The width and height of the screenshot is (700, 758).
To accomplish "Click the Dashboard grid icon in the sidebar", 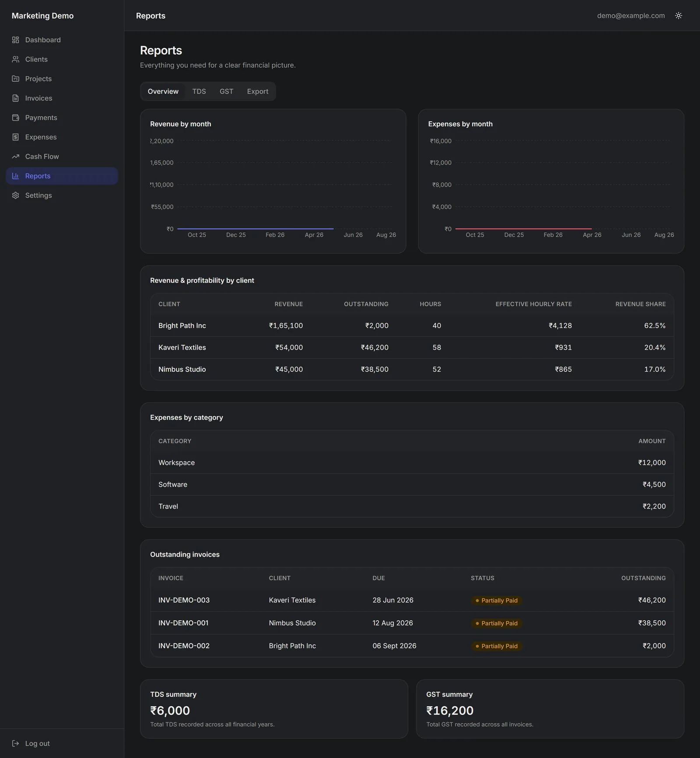I will pos(16,40).
